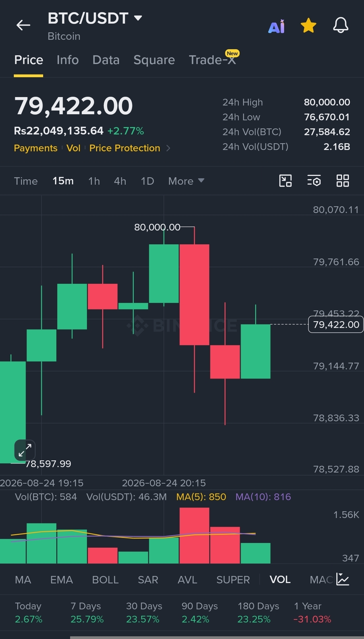Open the Trade-X tab
364x639 pixels.
212,60
